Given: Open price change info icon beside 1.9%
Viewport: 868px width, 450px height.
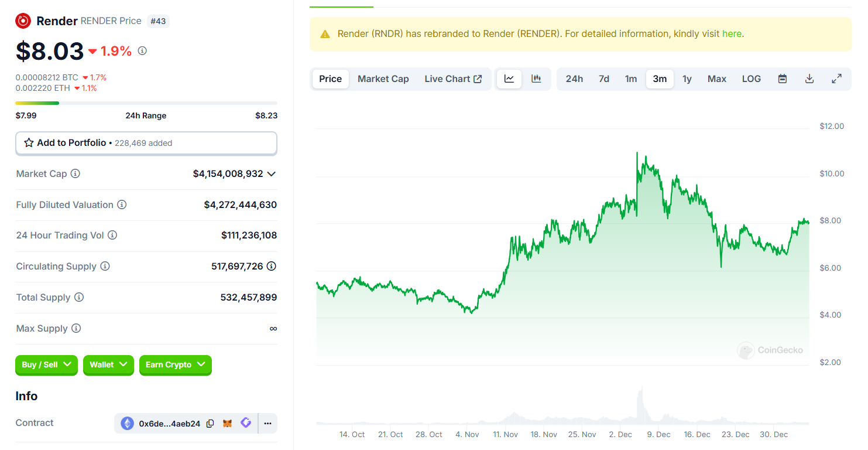Looking at the screenshot, I should point(142,51).
